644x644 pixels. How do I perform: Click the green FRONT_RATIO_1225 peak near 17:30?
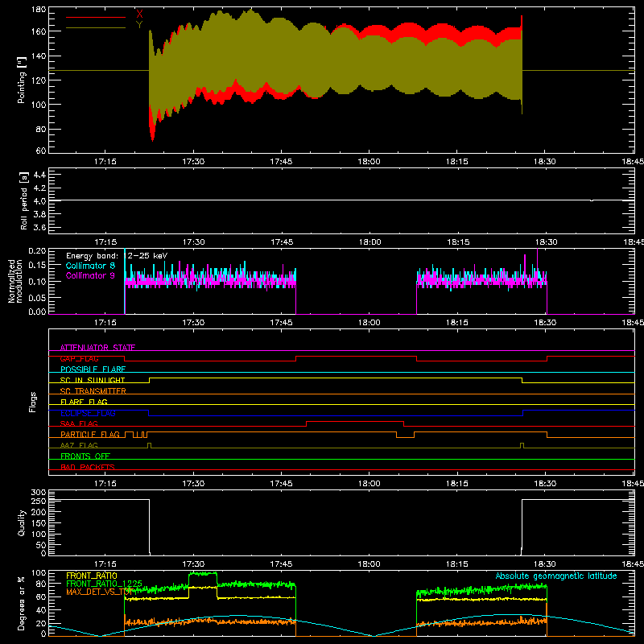[x=203, y=573]
